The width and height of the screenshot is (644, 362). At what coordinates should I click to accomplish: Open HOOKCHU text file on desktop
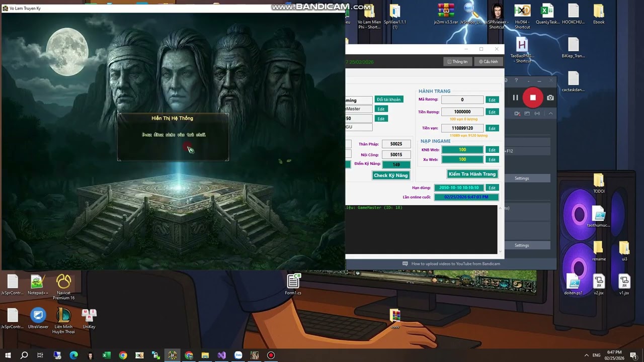tap(573, 15)
